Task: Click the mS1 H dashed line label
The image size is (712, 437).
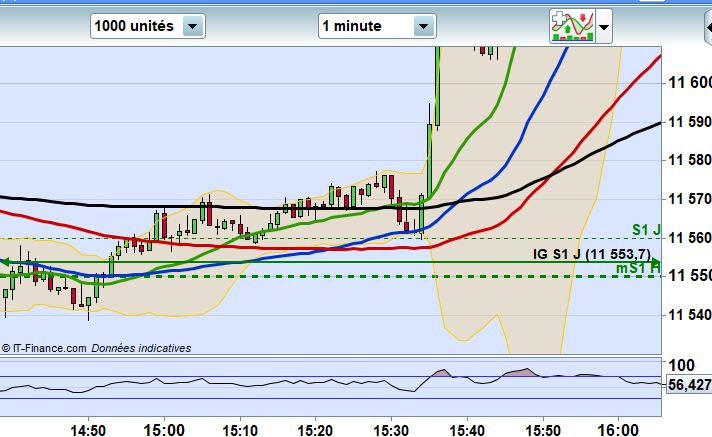Action: click(x=637, y=268)
